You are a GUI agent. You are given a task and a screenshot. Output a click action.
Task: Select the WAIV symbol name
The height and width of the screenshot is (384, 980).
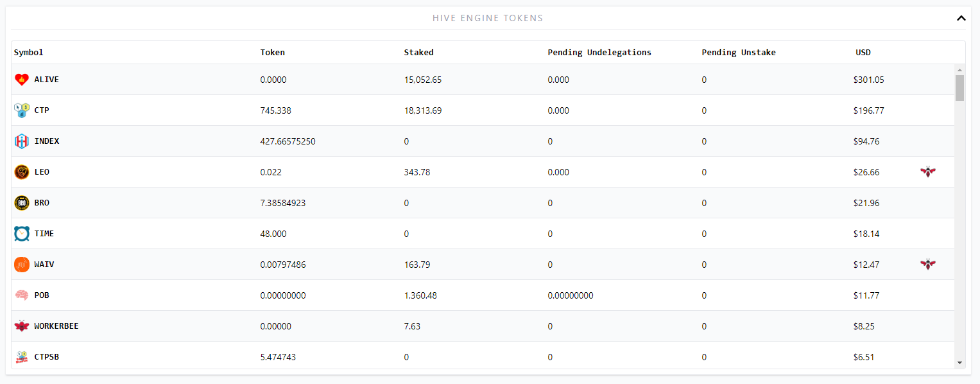click(x=44, y=265)
